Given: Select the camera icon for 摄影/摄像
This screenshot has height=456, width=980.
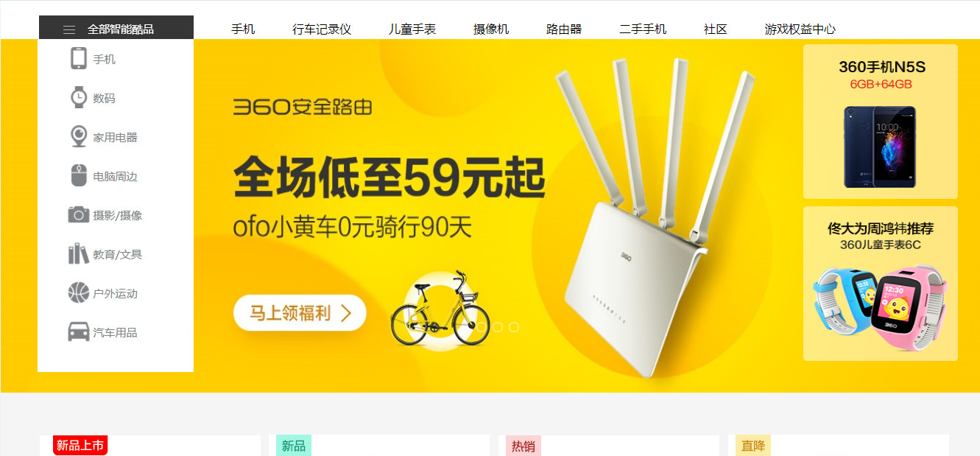Looking at the screenshot, I should coord(79,214).
